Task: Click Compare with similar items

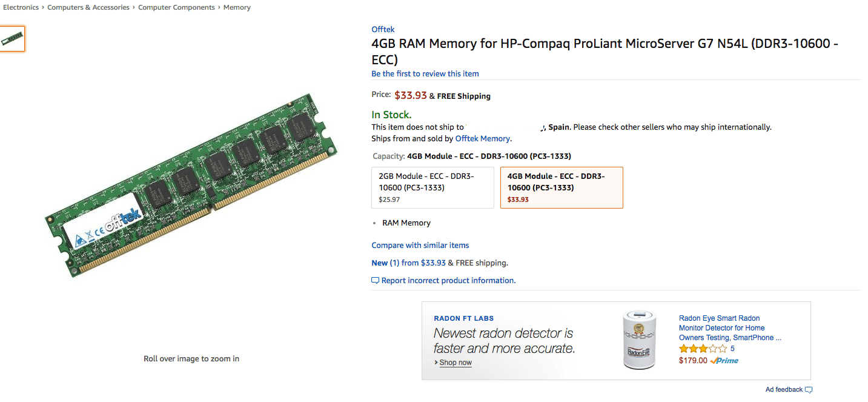Action: [420, 245]
